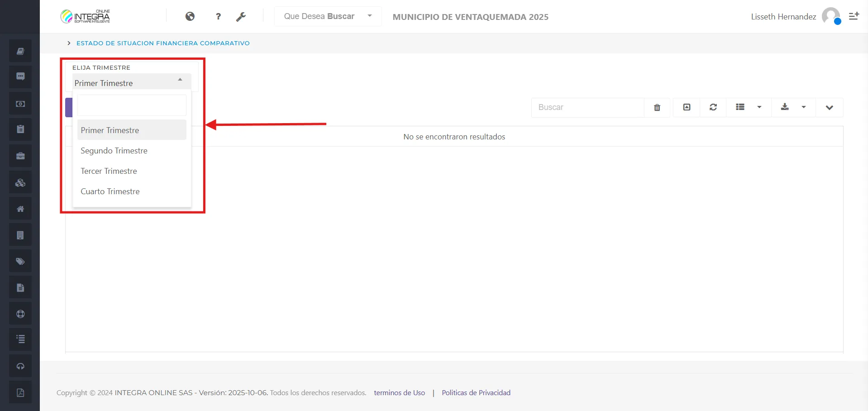Open the wrench settings icon
868x411 pixels.
tap(241, 17)
